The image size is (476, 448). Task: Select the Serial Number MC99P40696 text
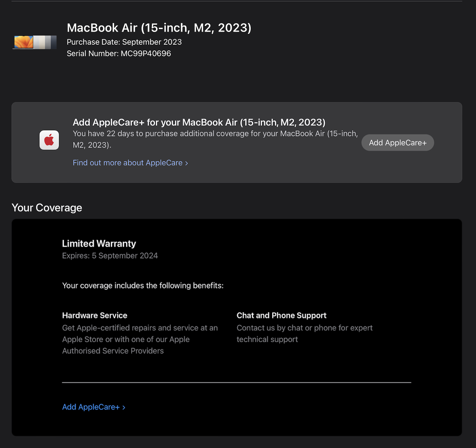coord(119,54)
